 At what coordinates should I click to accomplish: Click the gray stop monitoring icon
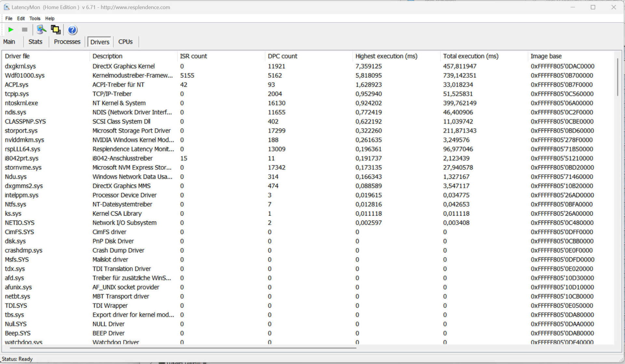24,30
